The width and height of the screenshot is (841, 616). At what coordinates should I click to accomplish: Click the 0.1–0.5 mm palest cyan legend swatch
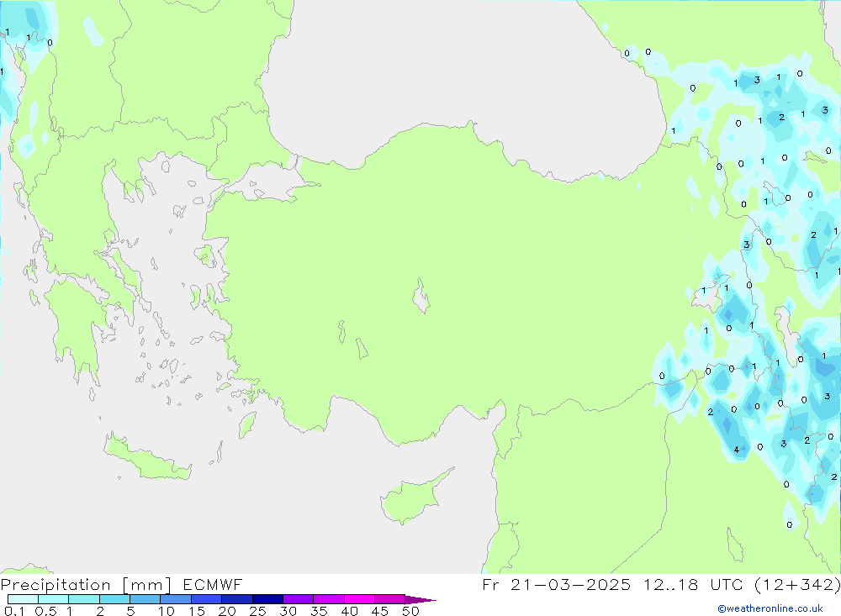tap(23, 599)
